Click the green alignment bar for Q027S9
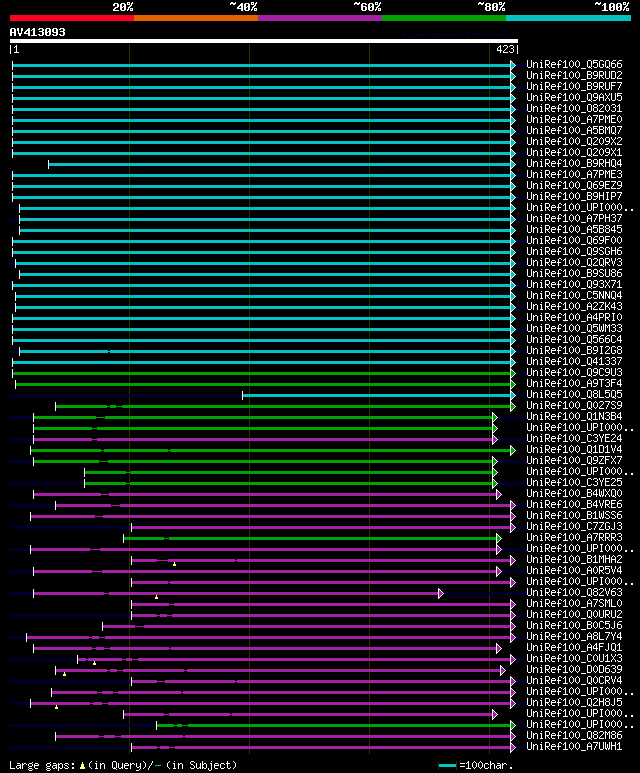 click(283, 406)
